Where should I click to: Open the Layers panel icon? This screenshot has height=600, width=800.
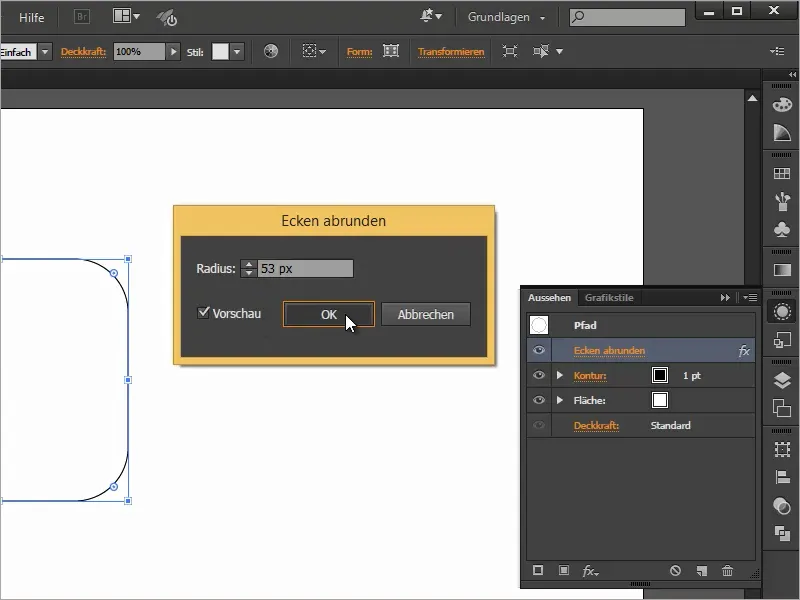782,380
